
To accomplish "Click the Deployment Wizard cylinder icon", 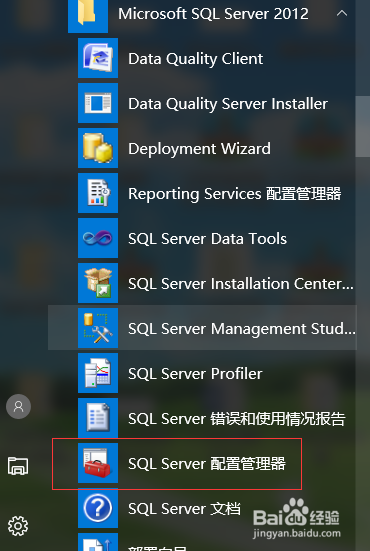I will point(98,148).
